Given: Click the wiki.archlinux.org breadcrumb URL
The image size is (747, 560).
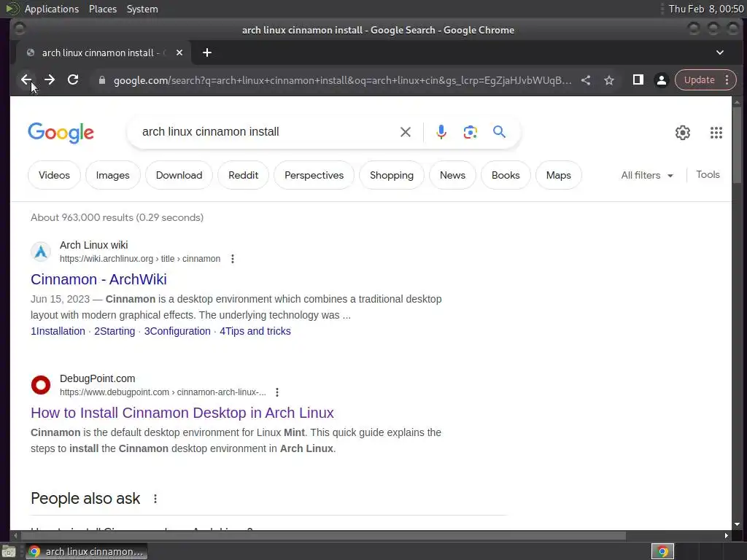Looking at the screenshot, I should [140, 259].
